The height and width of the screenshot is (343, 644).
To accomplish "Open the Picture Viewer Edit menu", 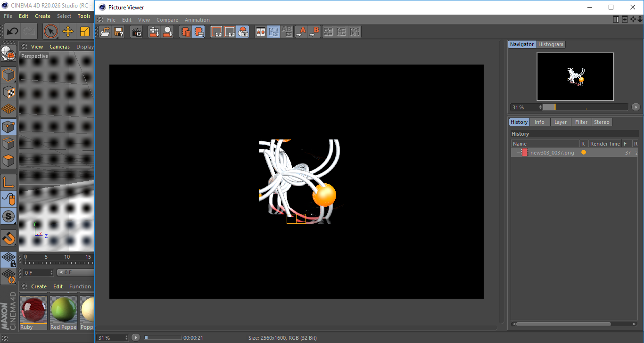I will [x=127, y=20].
